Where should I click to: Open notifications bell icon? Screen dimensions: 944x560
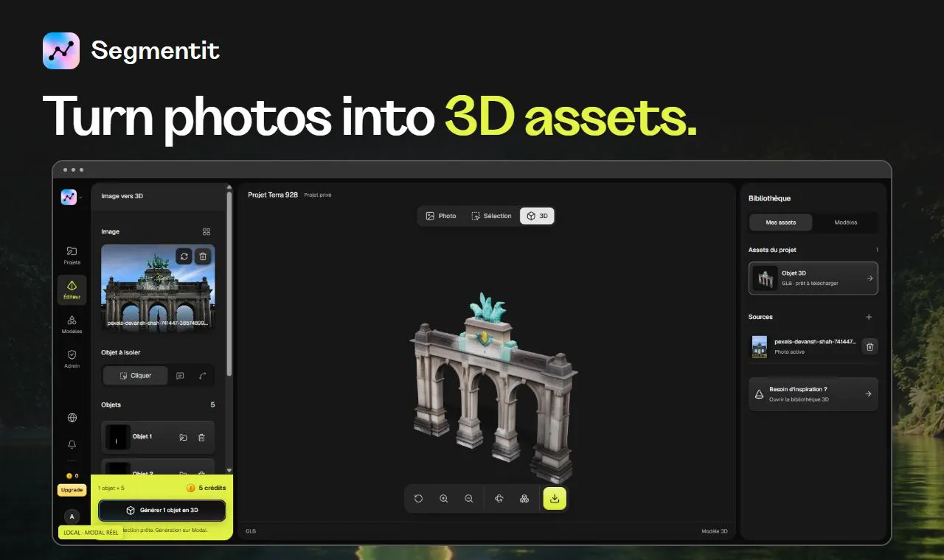click(72, 445)
